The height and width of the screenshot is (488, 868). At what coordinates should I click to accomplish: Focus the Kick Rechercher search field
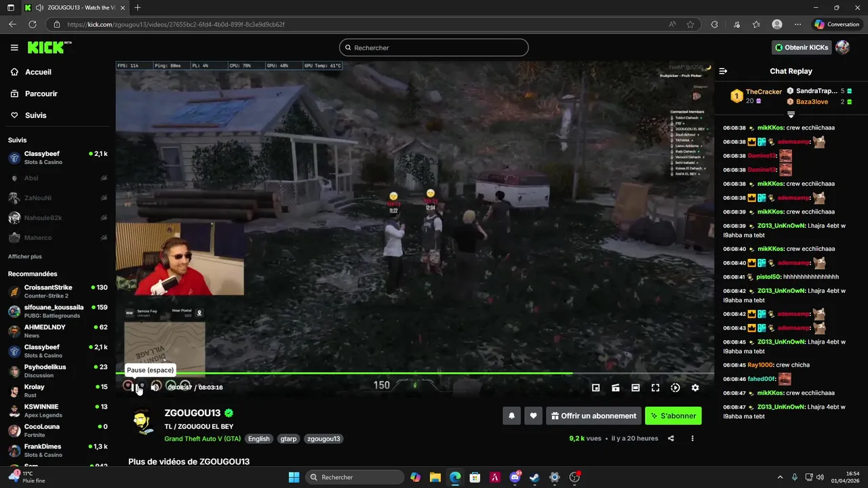coord(434,47)
